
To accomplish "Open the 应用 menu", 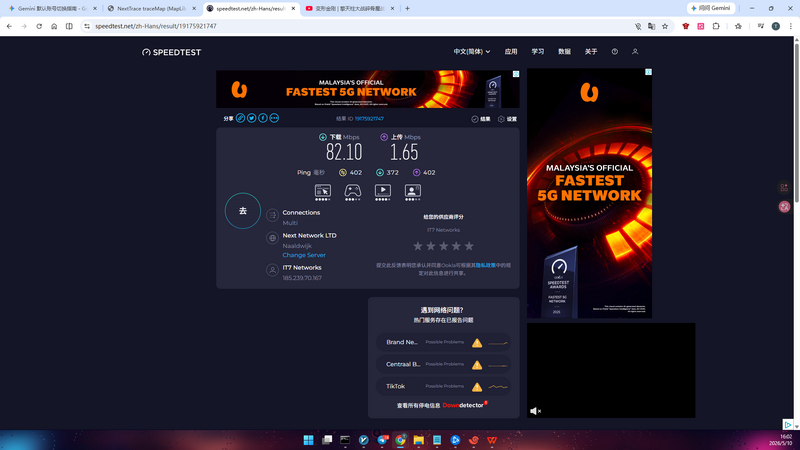I will tap(511, 52).
